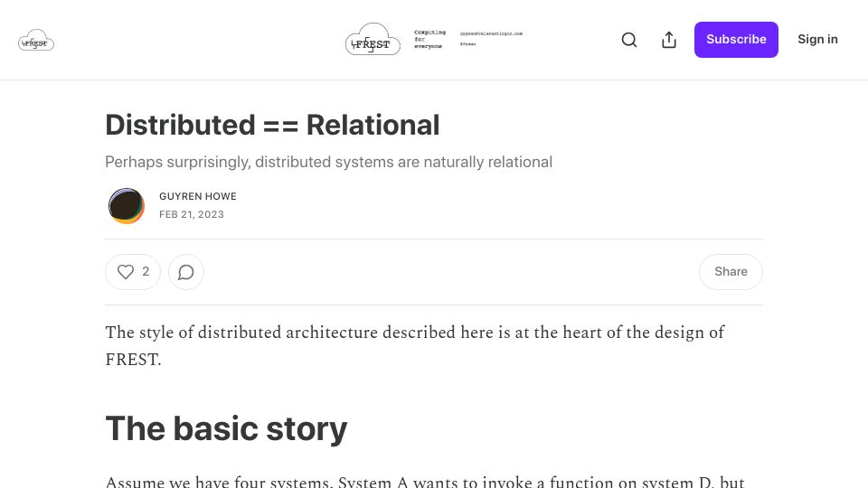Open comments via speech bubble icon
The width and height of the screenshot is (868, 488).
pos(186,272)
